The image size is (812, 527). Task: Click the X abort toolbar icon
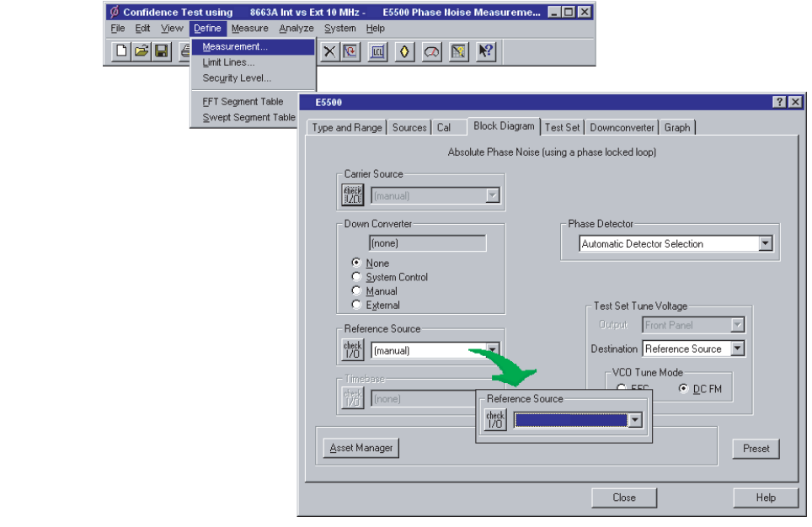tap(329, 51)
